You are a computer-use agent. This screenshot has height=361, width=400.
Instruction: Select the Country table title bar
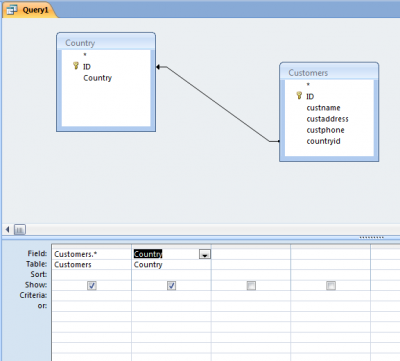(x=106, y=43)
